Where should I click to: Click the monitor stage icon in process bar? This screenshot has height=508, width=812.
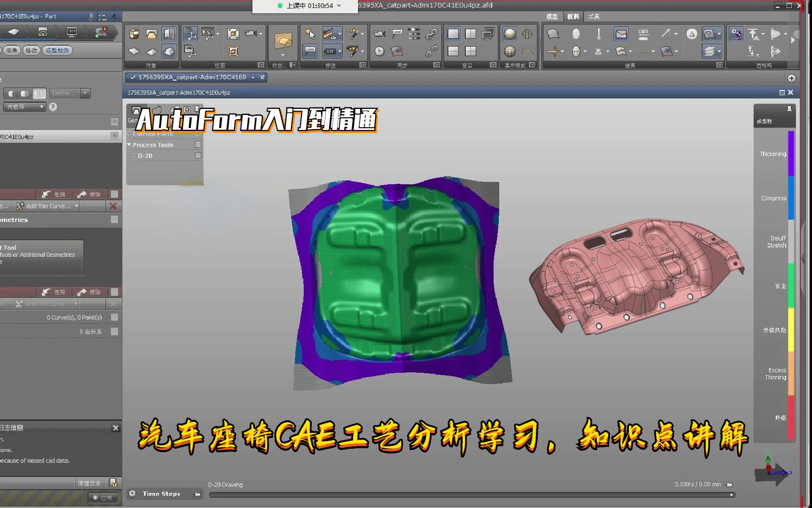[72, 32]
